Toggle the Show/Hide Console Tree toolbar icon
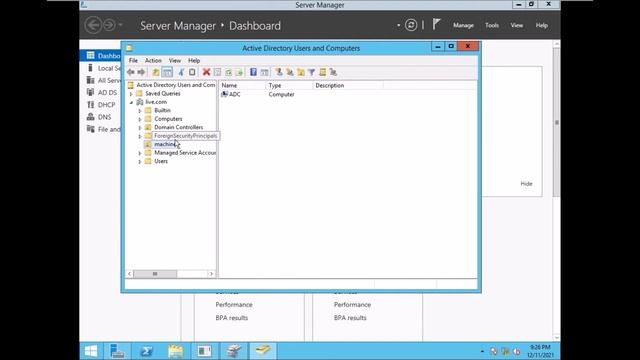This screenshot has width=640, height=360. tap(167, 72)
